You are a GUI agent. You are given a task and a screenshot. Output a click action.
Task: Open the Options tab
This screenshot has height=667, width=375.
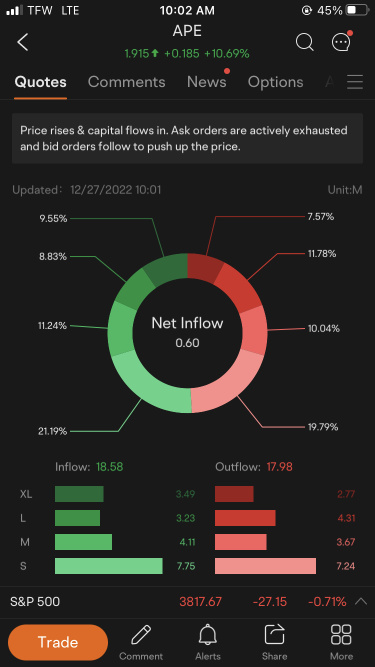276,82
